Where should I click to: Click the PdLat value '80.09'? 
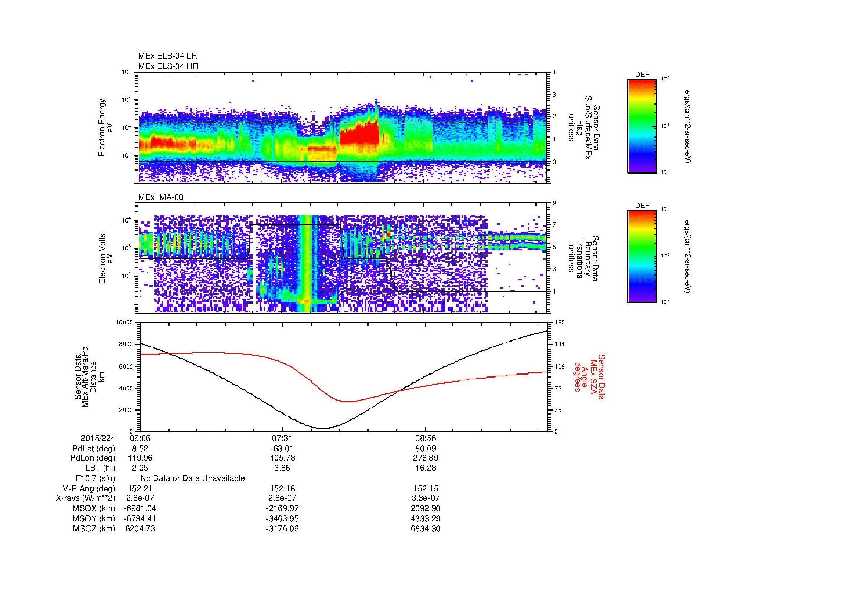coord(426,449)
